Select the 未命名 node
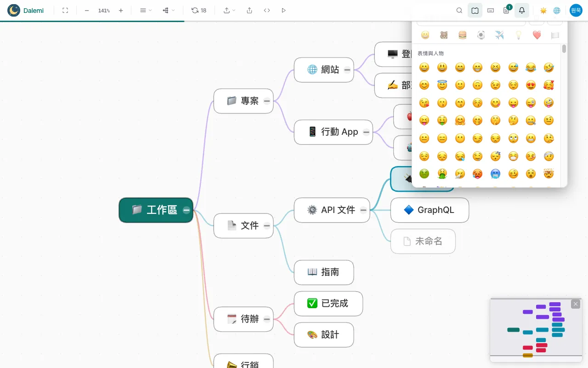 423,241
